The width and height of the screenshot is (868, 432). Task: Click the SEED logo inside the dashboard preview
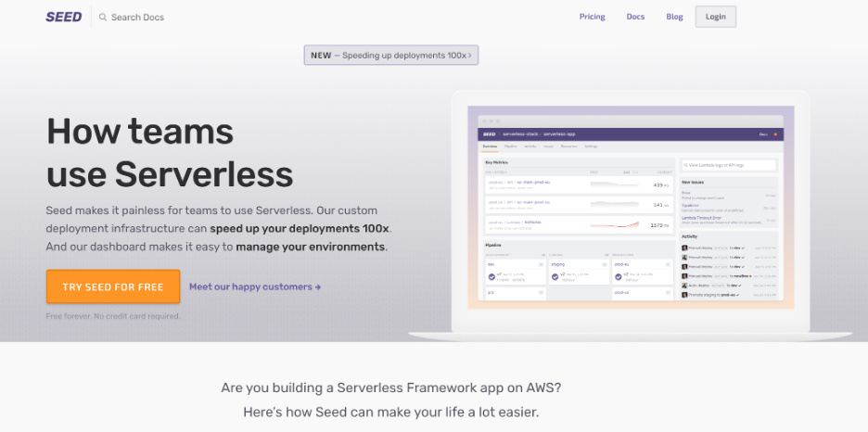click(490, 134)
